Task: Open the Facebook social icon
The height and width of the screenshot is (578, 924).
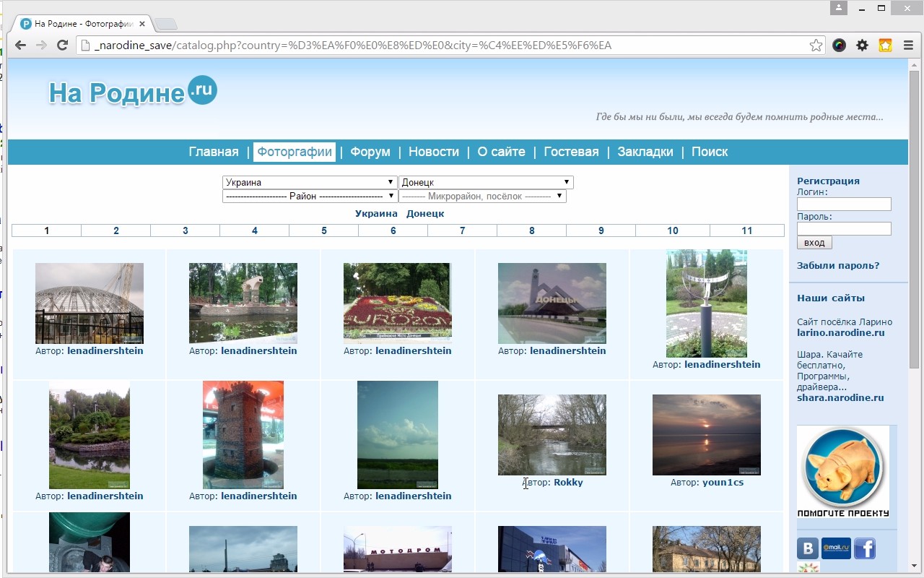Action: [865, 548]
